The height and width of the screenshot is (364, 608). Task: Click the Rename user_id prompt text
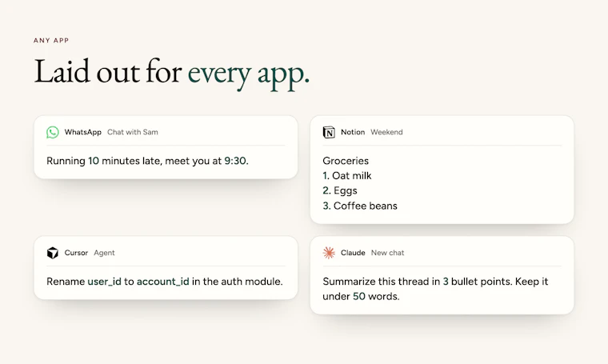point(165,282)
